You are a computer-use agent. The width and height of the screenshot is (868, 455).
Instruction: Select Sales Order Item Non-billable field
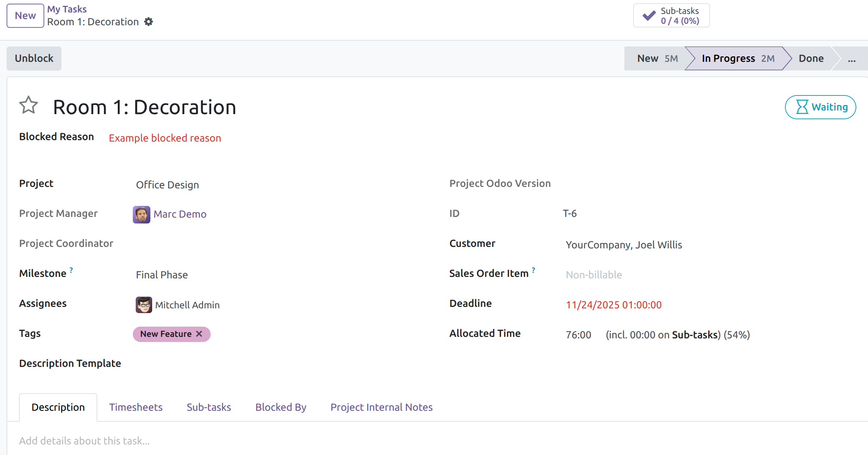(594, 275)
